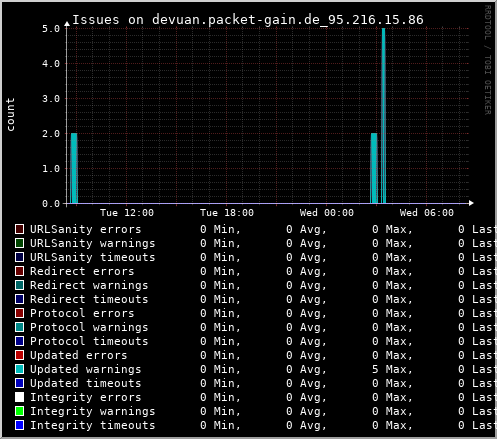Click the Protocol errors legend label
This screenshot has width=497, height=439.
[x=82, y=313]
